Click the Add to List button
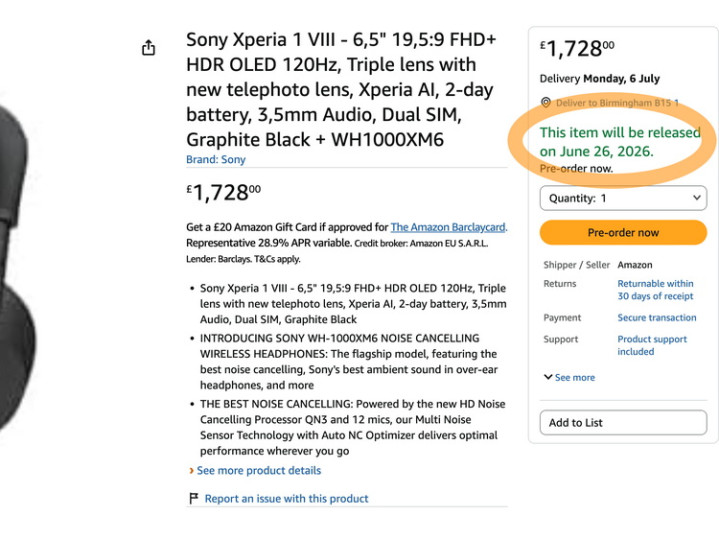This screenshot has width=719, height=539. [623, 422]
